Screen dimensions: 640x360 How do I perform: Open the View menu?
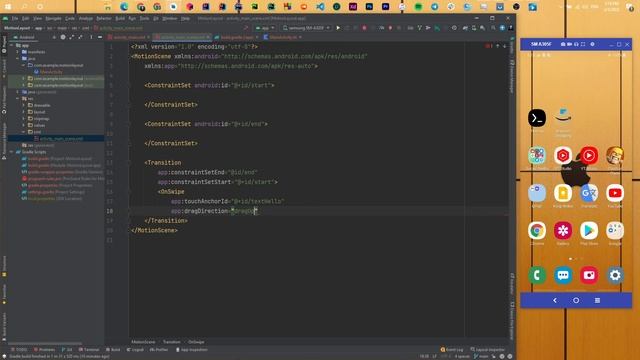click(x=38, y=18)
